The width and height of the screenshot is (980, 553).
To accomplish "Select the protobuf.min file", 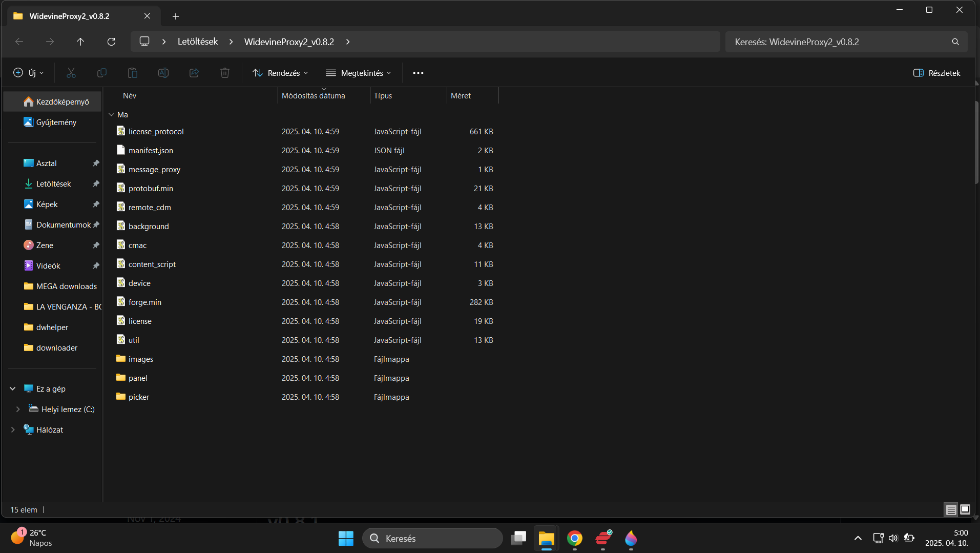I will 151,189.
